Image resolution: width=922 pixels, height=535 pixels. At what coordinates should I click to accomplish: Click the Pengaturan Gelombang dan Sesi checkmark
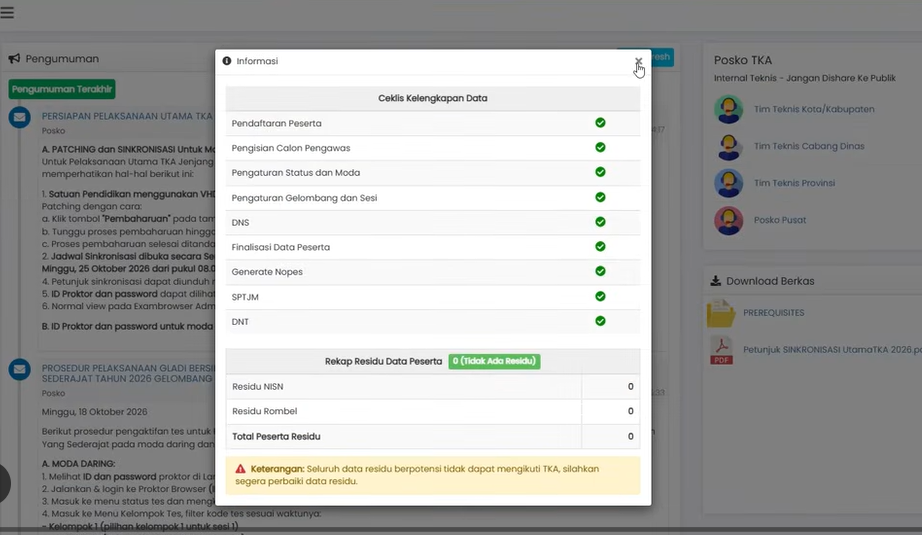coord(600,197)
